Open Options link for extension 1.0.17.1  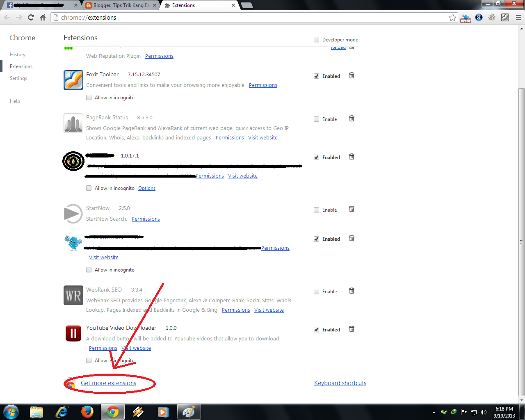(147, 188)
